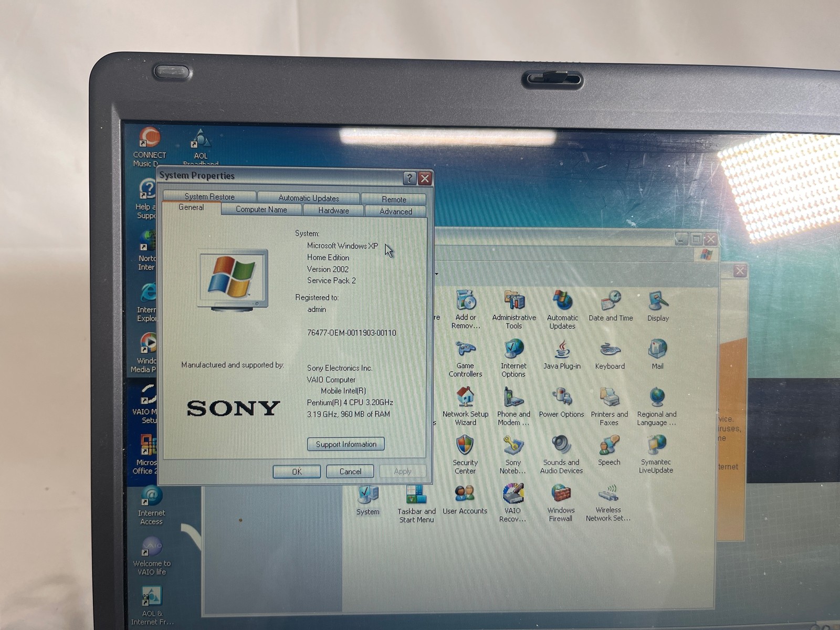Select AOL & Internet Free desktop icon
Image resolution: width=840 pixels, height=630 pixels.
tap(152, 606)
